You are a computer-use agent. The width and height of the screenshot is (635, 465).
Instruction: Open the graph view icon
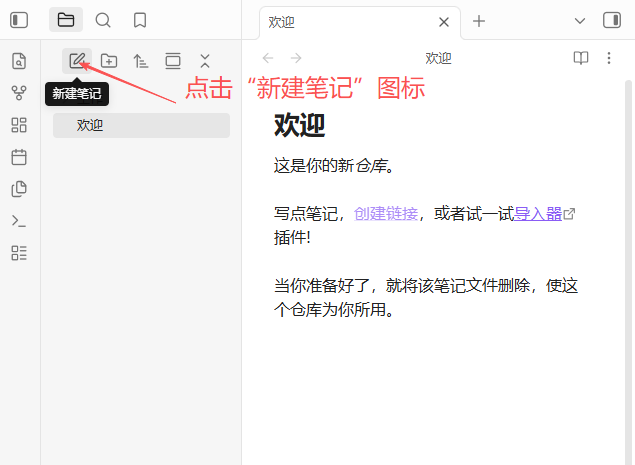pos(19,93)
